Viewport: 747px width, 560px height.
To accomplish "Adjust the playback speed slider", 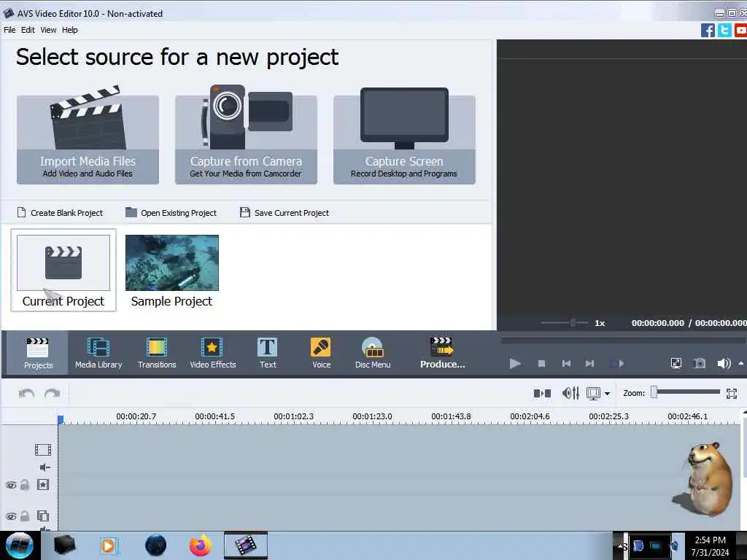I will point(573,323).
